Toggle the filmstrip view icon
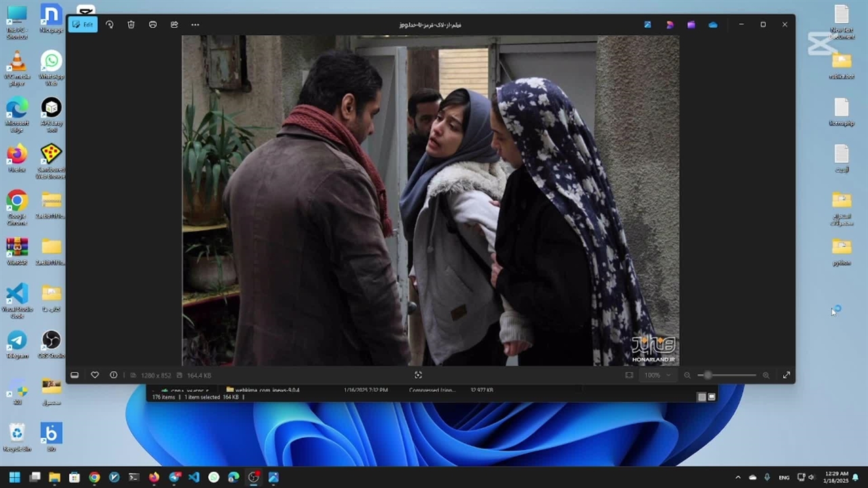 pyautogui.click(x=75, y=375)
